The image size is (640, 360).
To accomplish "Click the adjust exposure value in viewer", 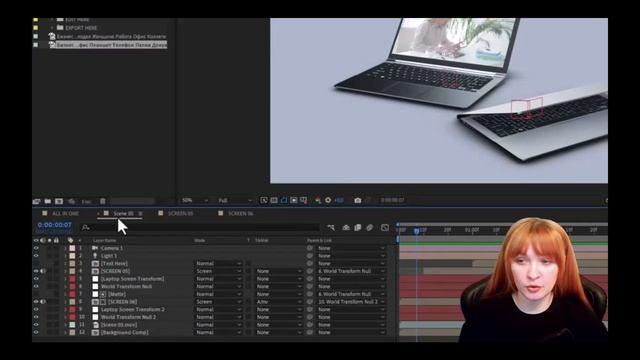I will 339,200.
